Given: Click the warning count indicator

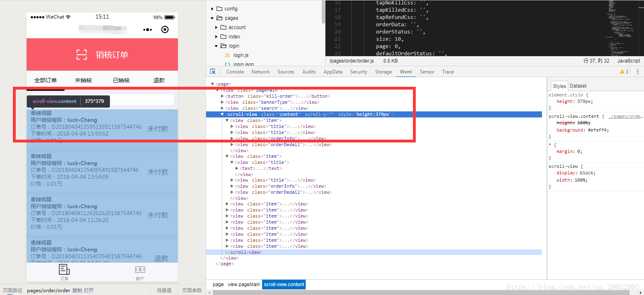Looking at the screenshot, I should tap(624, 72).
